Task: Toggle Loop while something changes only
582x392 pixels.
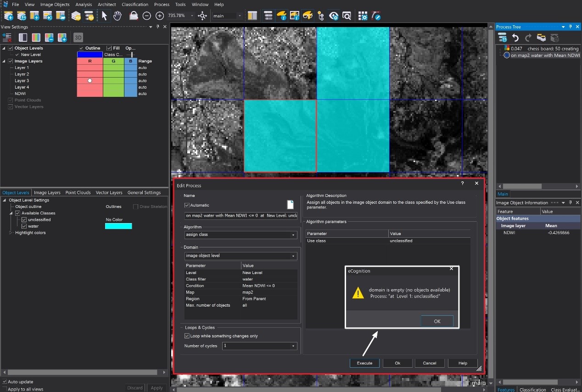Action: [x=187, y=336]
